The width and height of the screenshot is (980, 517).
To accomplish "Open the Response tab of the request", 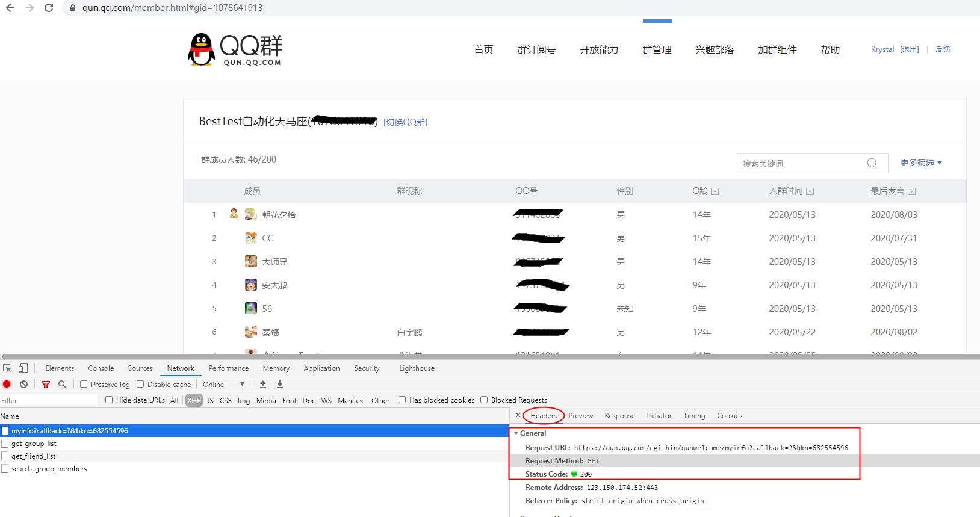I will [619, 415].
